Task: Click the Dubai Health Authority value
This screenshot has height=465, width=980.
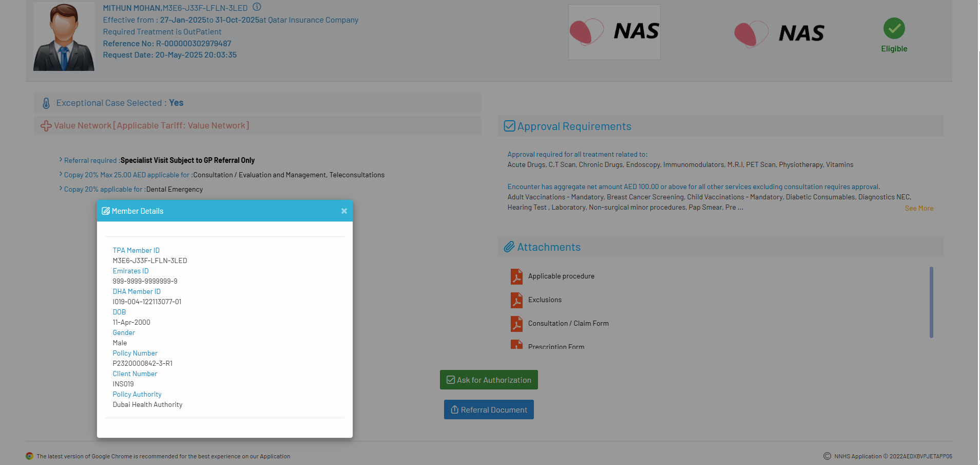Action: click(x=147, y=405)
